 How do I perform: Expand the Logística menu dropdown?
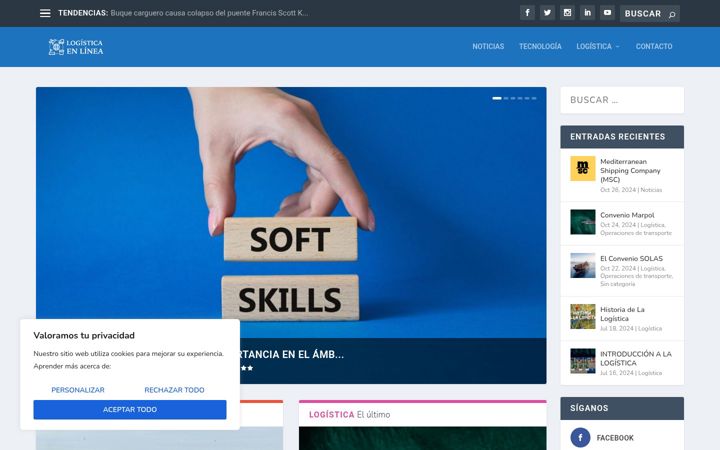597,46
